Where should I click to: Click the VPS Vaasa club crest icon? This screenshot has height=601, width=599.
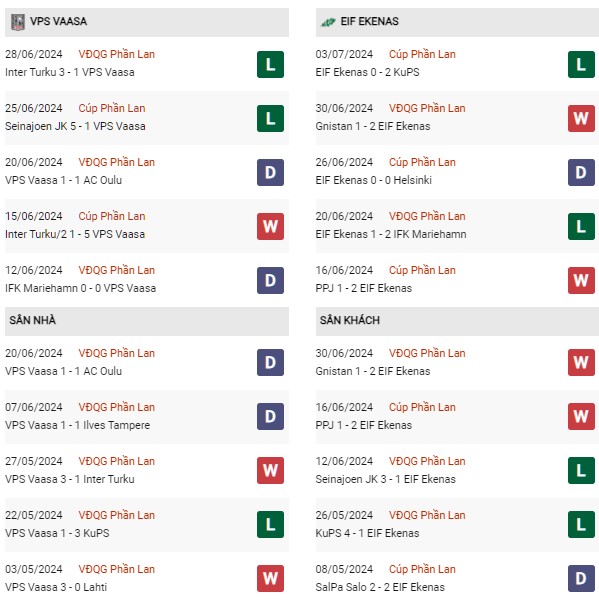pos(18,22)
